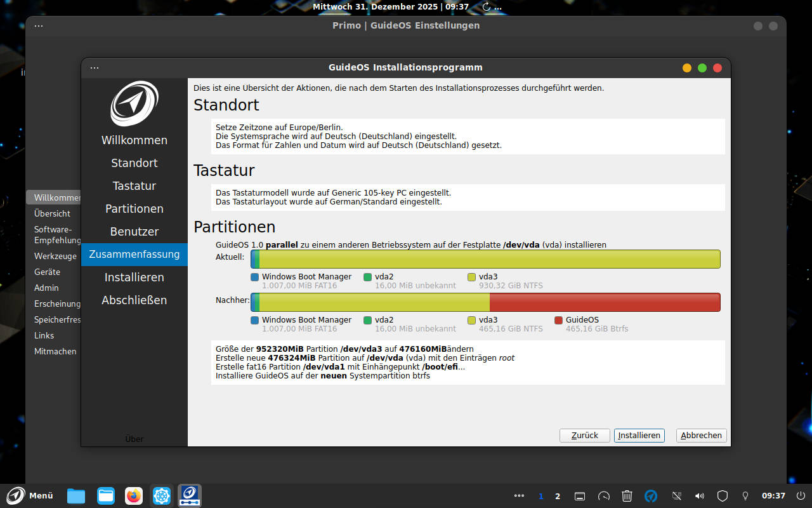Switch to workspace 2
The height and width of the screenshot is (508, 812).
coord(558,496)
